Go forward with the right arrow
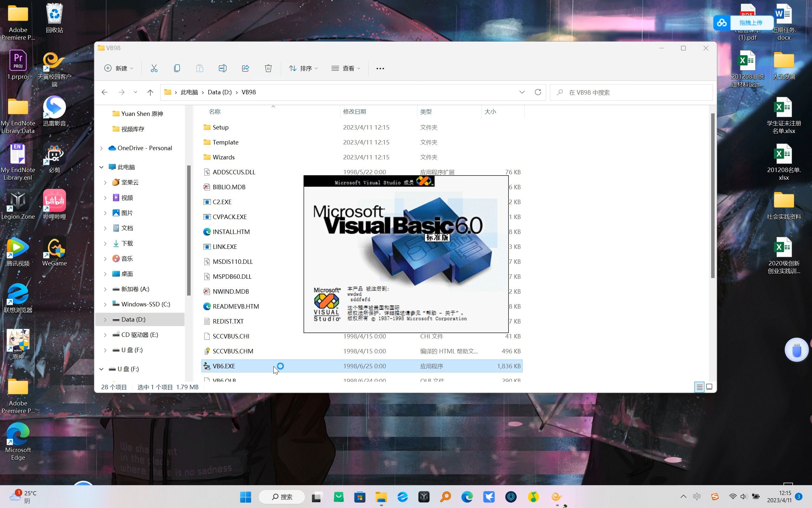Image resolution: width=812 pixels, height=508 pixels. pos(121,92)
